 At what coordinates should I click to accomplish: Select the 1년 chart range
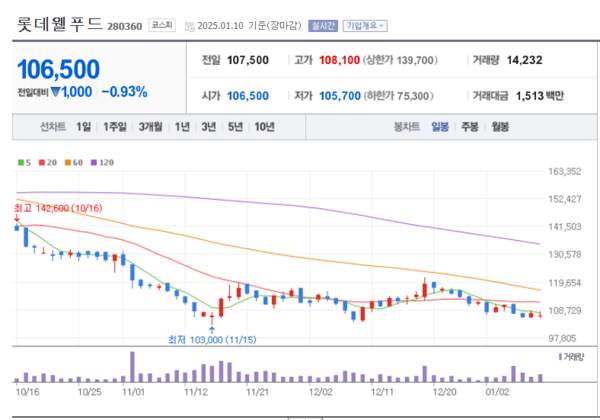click(182, 127)
